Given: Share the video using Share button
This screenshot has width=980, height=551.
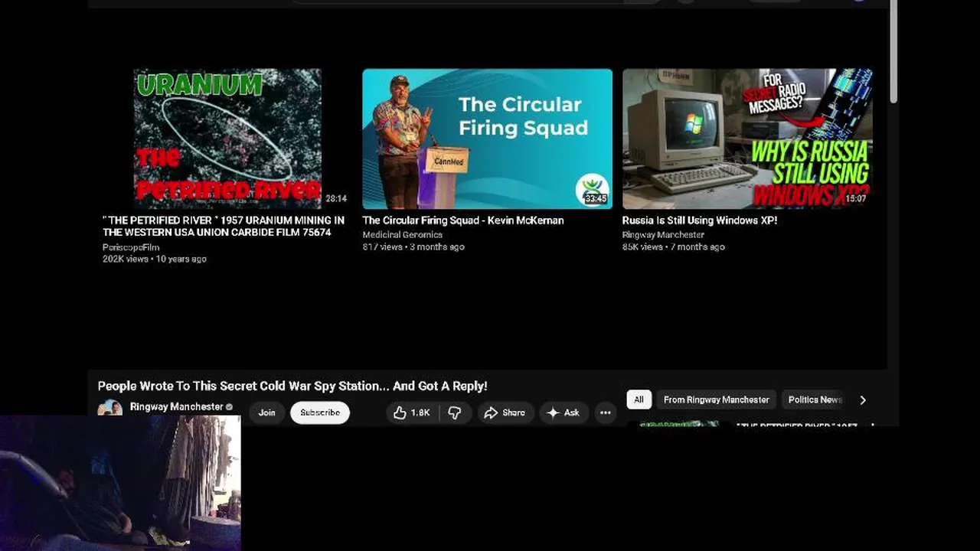Looking at the screenshot, I should coord(505,412).
